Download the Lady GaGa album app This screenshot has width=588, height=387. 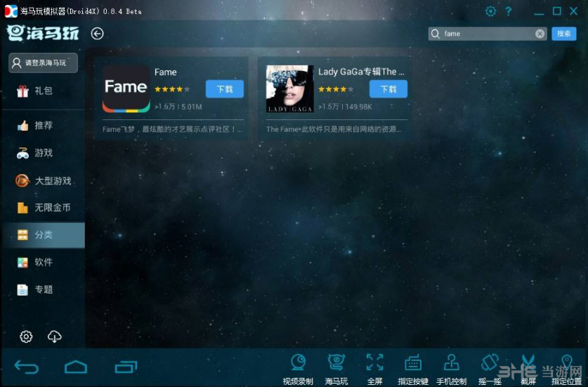(388, 89)
